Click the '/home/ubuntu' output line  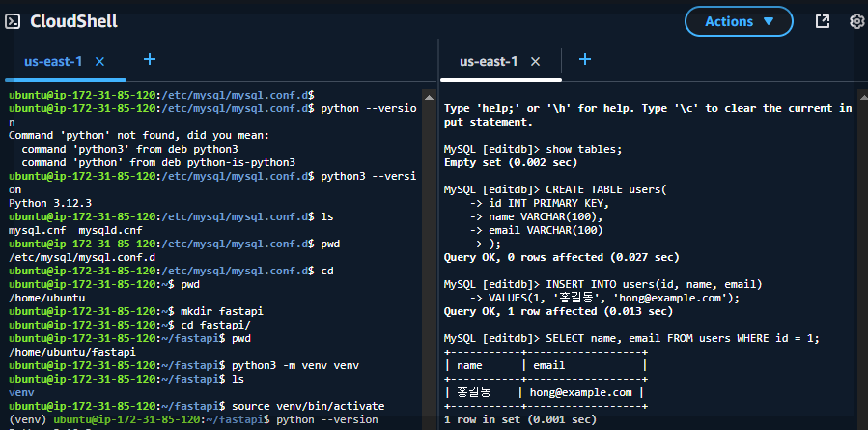click(47, 299)
